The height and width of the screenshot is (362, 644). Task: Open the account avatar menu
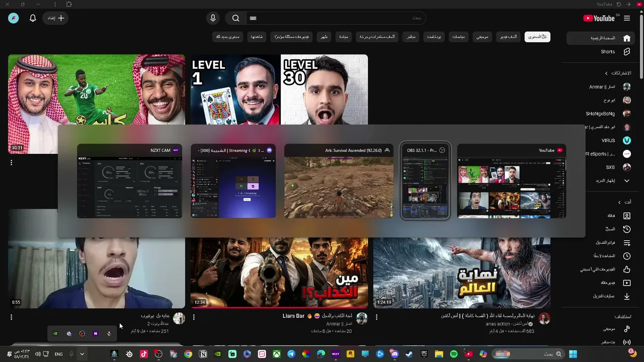(14, 18)
